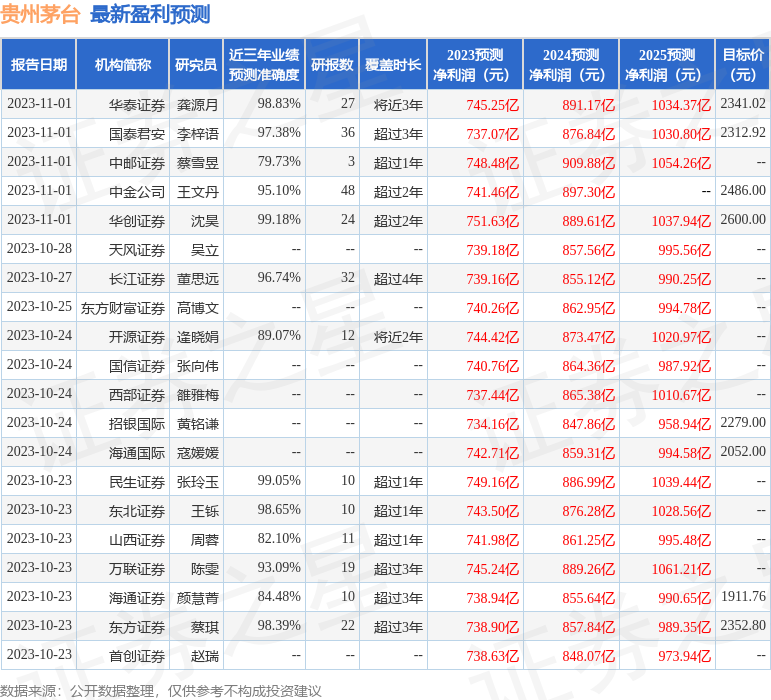Viewport: 771px width, 700px height.
Task: Click target price 2312.92
Action: point(743,133)
